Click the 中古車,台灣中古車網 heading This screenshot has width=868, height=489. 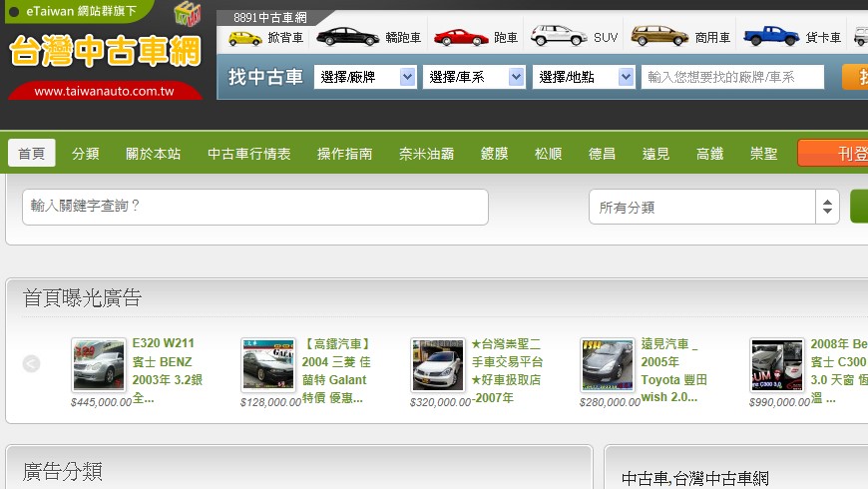pyautogui.click(x=694, y=478)
